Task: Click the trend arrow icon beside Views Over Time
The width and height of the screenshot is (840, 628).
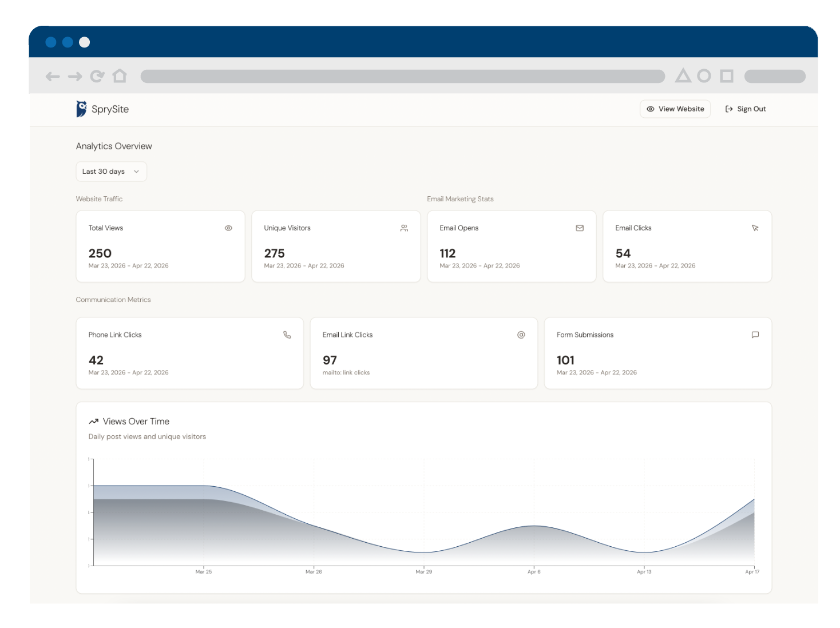Action: [94, 422]
